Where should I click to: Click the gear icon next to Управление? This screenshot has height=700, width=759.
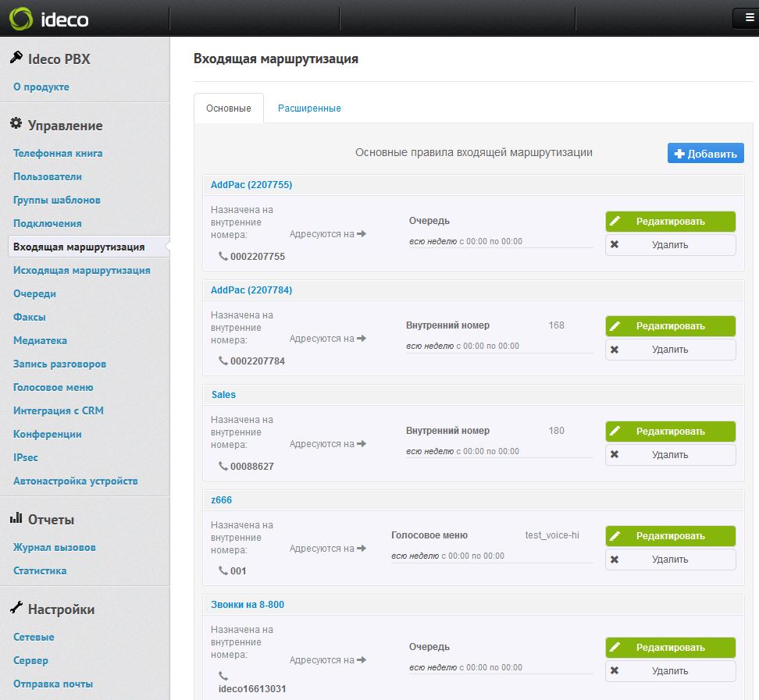pyautogui.click(x=16, y=125)
